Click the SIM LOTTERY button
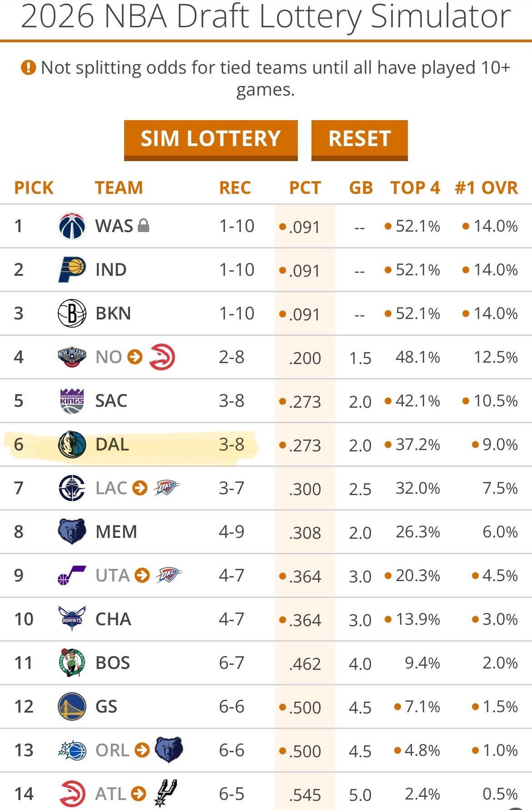This screenshot has height=810, width=532. point(211,139)
